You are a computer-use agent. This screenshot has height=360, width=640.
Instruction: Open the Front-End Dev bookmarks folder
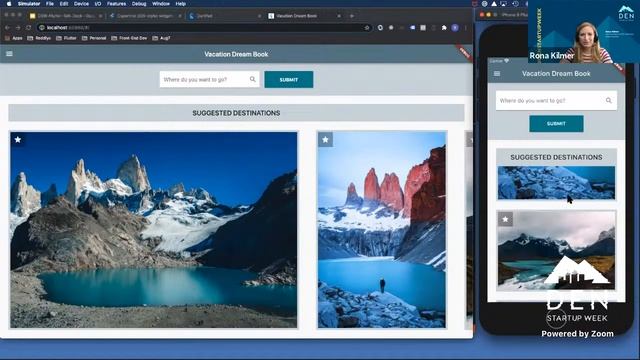pos(129,38)
